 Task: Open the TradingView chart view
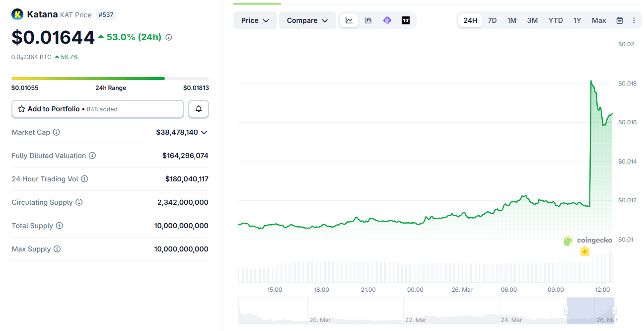(406, 20)
